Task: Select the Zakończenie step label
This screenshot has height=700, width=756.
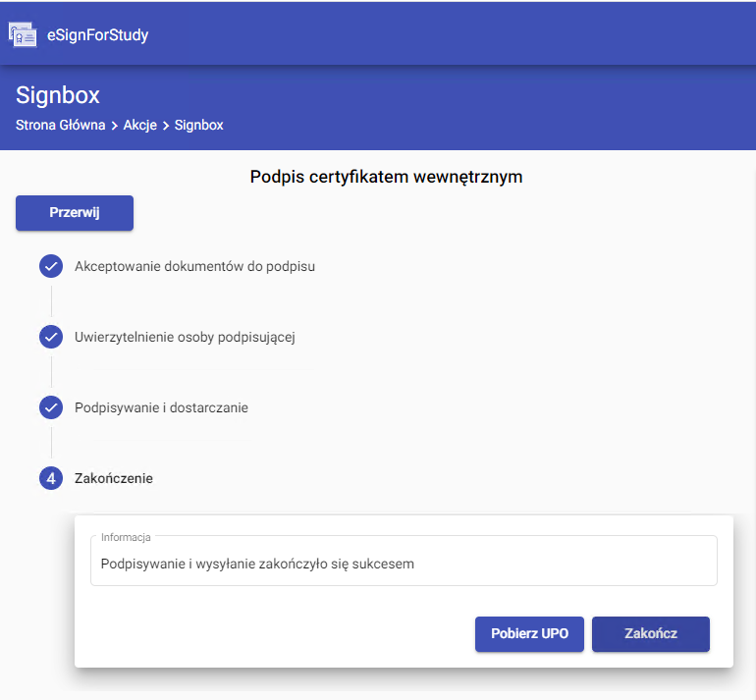Action: (114, 478)
